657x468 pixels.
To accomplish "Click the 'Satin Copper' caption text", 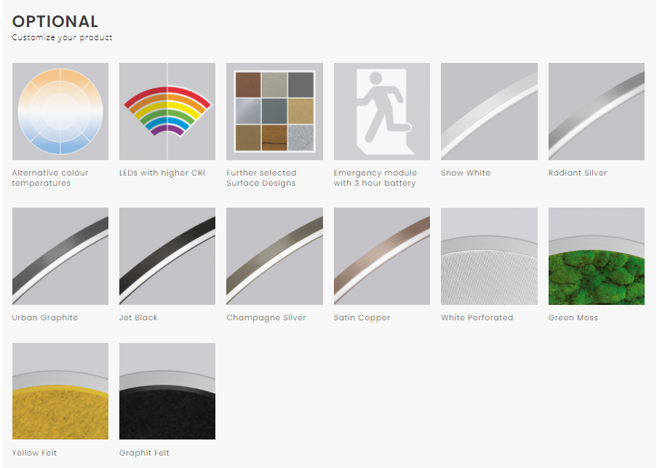I will [362, 318].
